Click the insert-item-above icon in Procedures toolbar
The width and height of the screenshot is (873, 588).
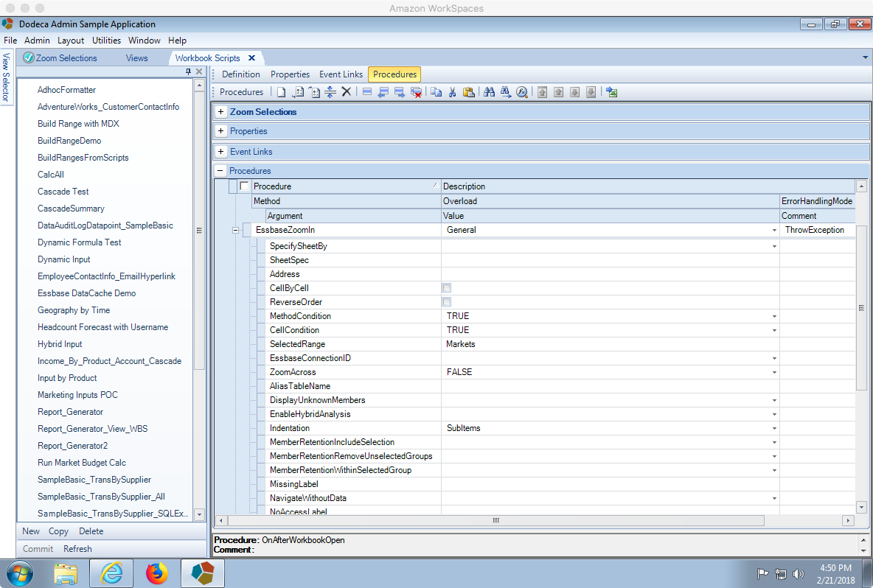pyautogui.click(x=315, y=92)
